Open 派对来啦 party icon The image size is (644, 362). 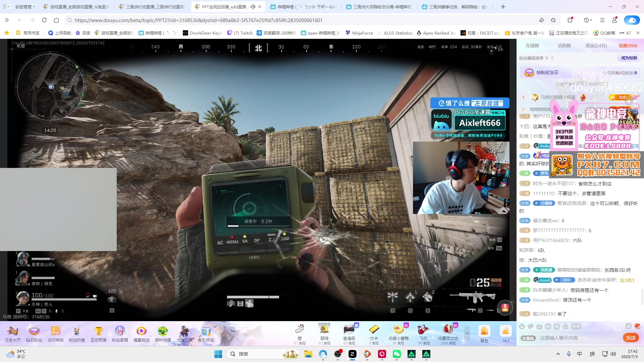(x=56, y=334)
